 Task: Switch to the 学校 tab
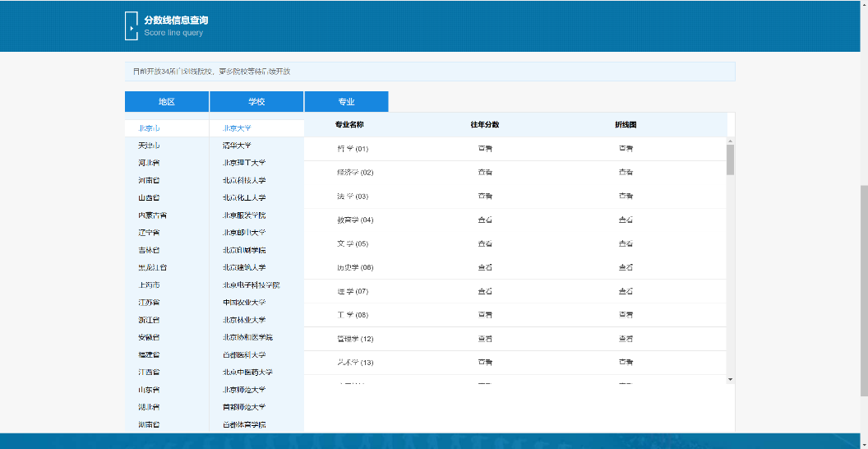pyautogui.click(x=256, y=102)
